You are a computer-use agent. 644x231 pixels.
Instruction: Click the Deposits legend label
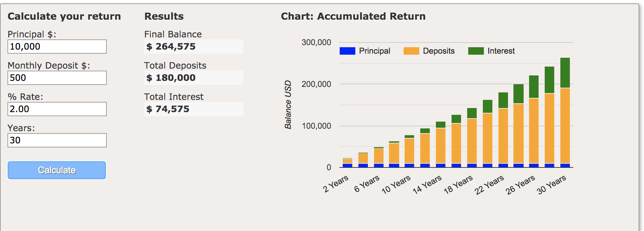click(439, 51)
